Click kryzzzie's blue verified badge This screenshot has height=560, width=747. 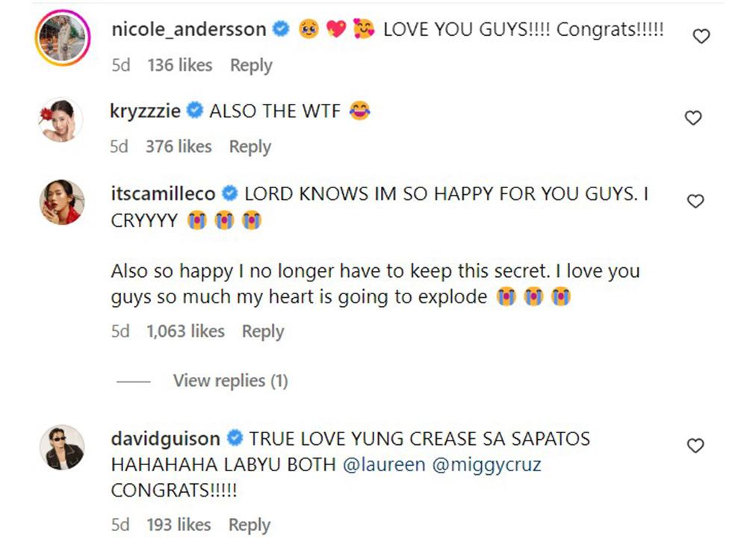pyautogui.click(x=194, y=111)
